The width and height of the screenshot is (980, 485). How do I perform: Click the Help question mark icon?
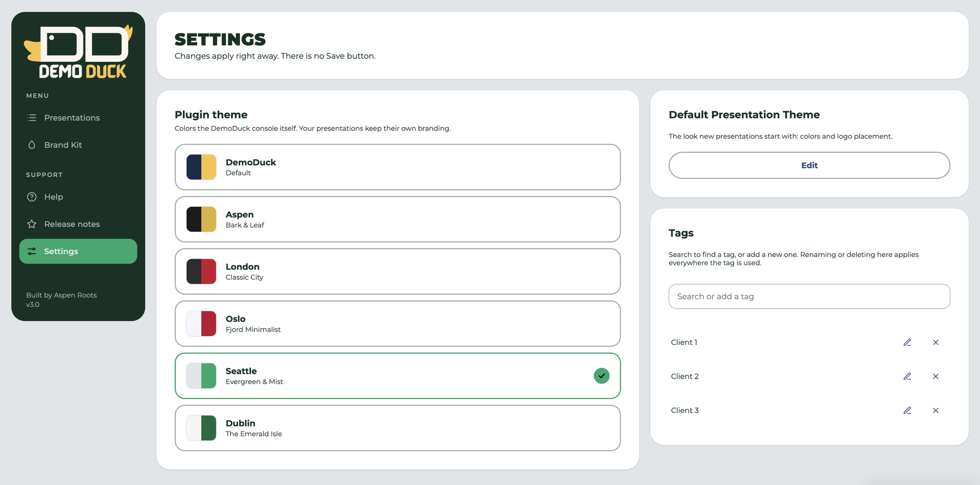pyautogui.click(x=32, y=197)
